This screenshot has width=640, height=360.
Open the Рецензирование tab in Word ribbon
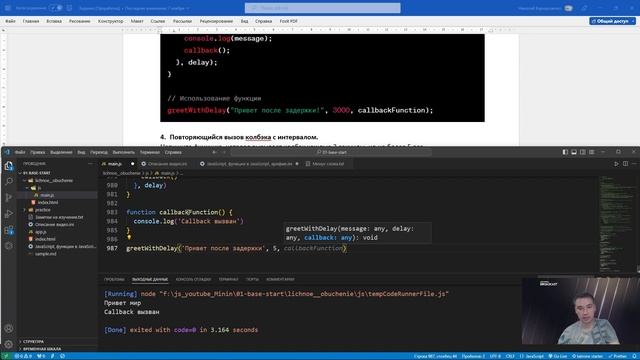pyautogui.click(x=216, y=21)
